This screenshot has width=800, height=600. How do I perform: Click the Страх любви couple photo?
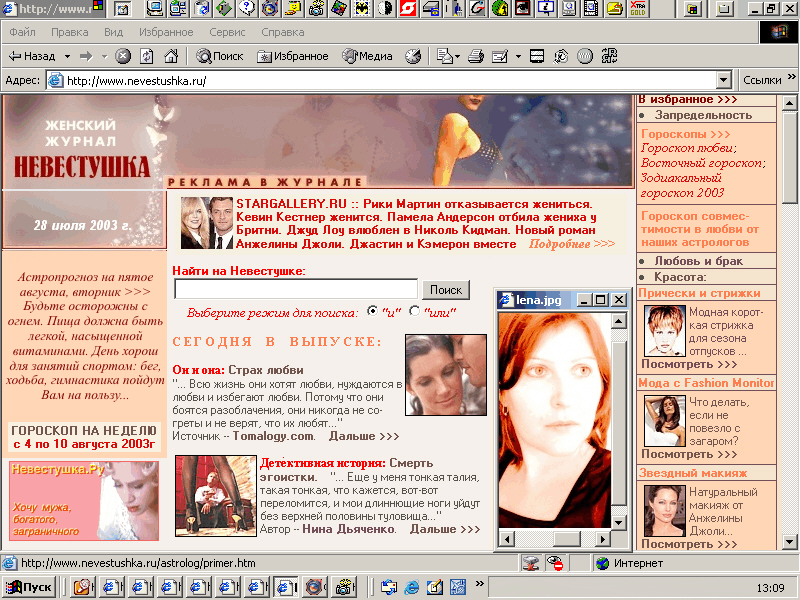(x=446, y=375)
